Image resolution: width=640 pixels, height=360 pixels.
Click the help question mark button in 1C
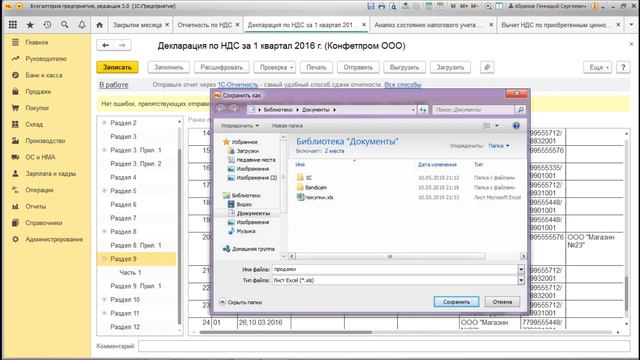(623, 67)
